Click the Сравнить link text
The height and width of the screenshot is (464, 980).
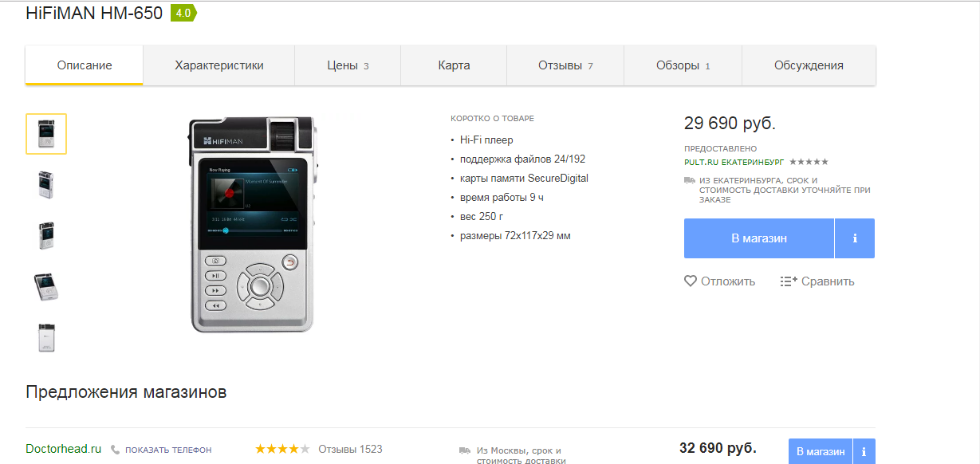click(828, 281)
